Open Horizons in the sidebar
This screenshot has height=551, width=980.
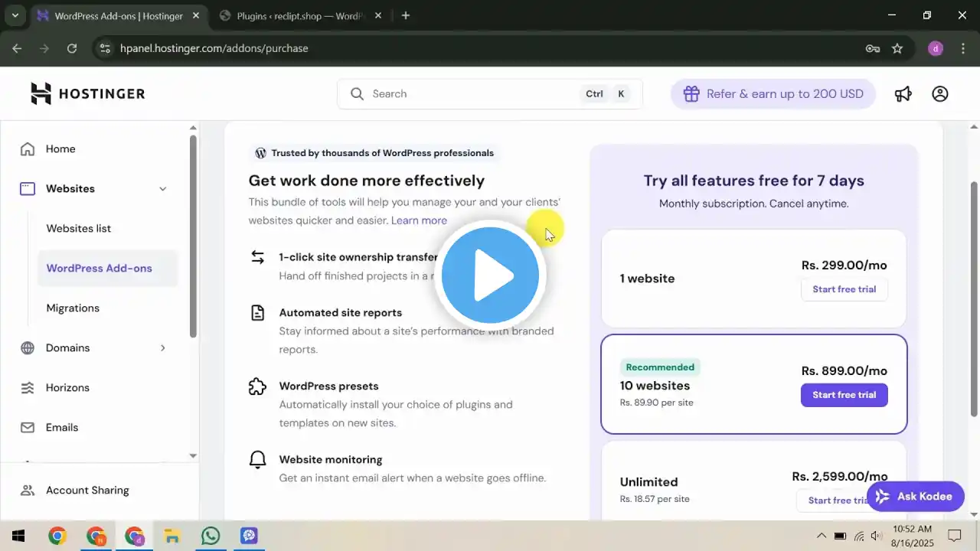[67, 388]
